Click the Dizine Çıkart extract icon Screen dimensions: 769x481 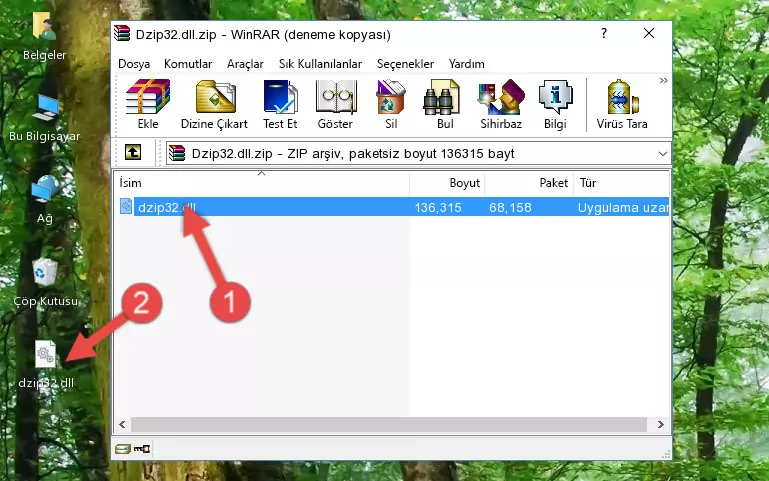click(x=214, y=104)
